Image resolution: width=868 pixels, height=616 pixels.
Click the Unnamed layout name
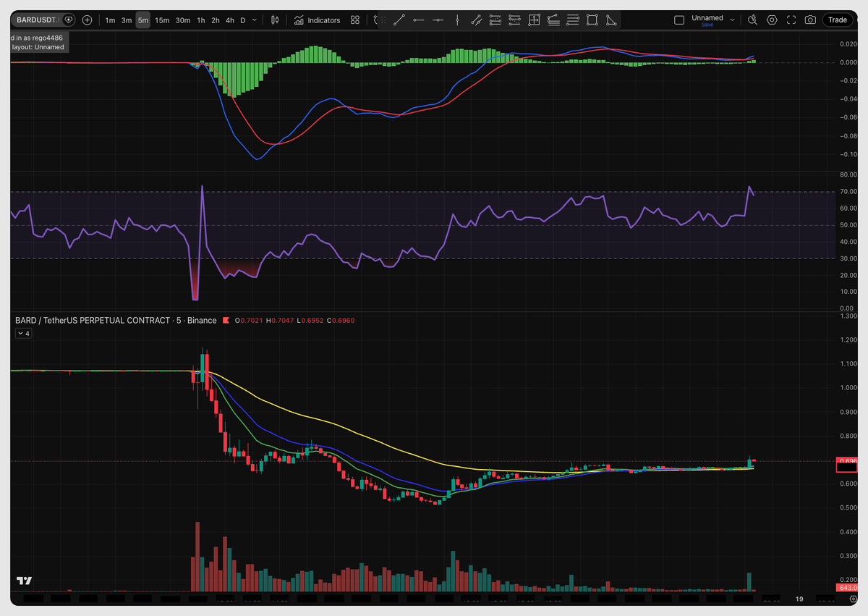707,17
